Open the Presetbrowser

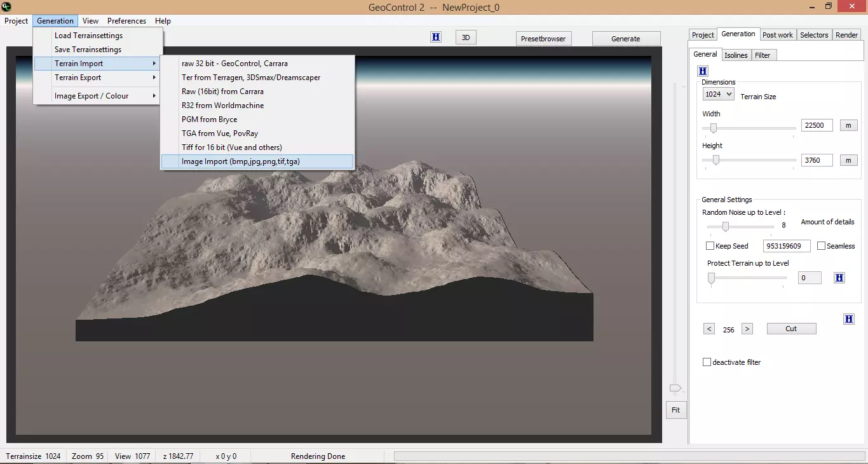[x=543, y=39]
